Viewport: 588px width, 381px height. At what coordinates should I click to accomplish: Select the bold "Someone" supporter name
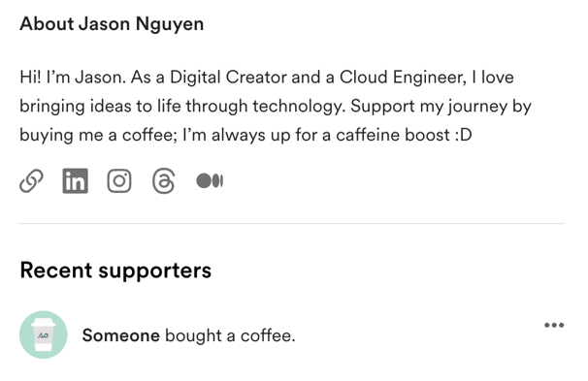coord(120,335)
